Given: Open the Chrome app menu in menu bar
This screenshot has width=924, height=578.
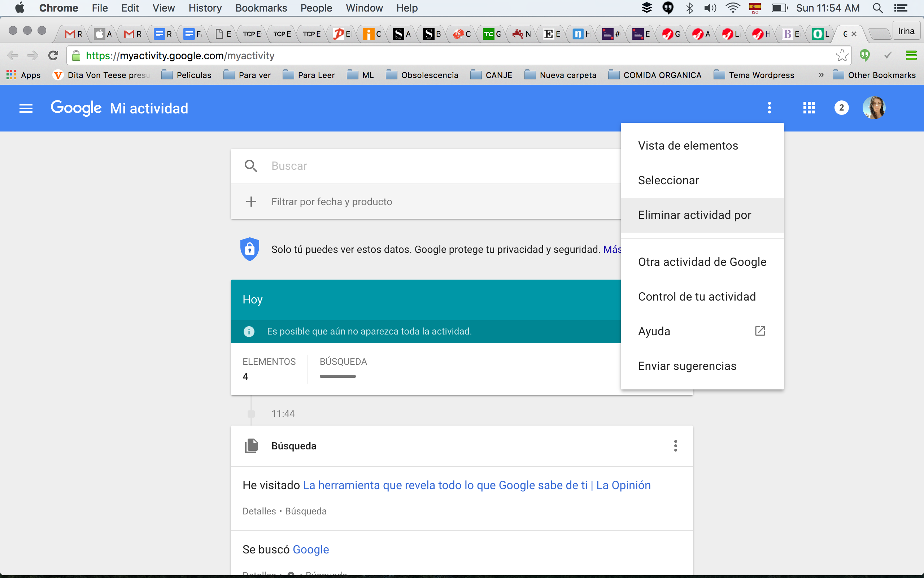Looking at the screenshot, I should click(x=59, y=8).
